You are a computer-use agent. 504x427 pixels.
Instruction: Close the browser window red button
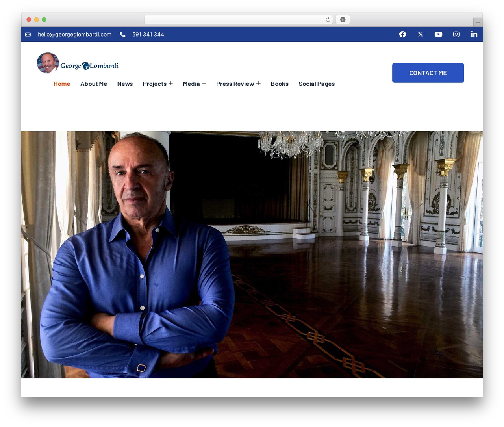(29, 20)
